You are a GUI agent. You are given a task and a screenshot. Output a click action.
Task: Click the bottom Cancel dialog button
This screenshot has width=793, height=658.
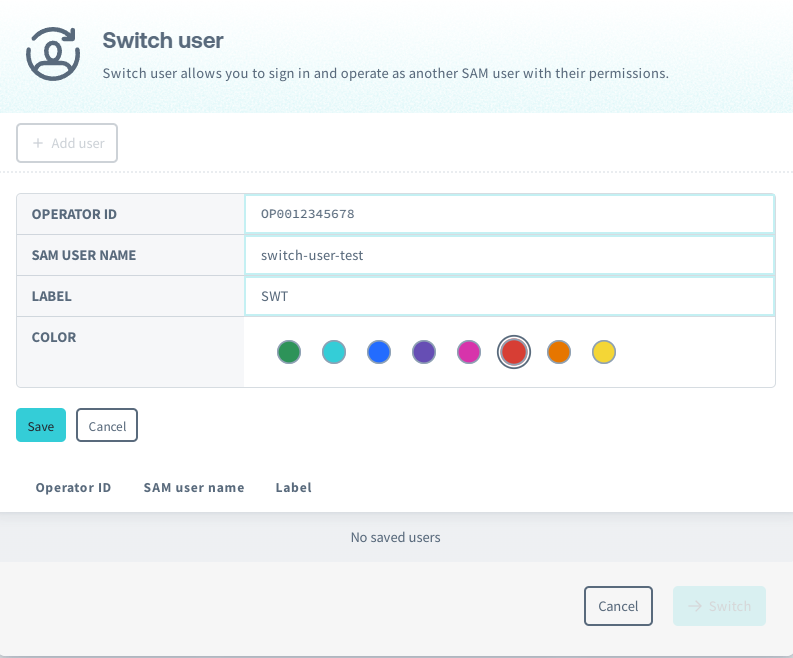618,606
